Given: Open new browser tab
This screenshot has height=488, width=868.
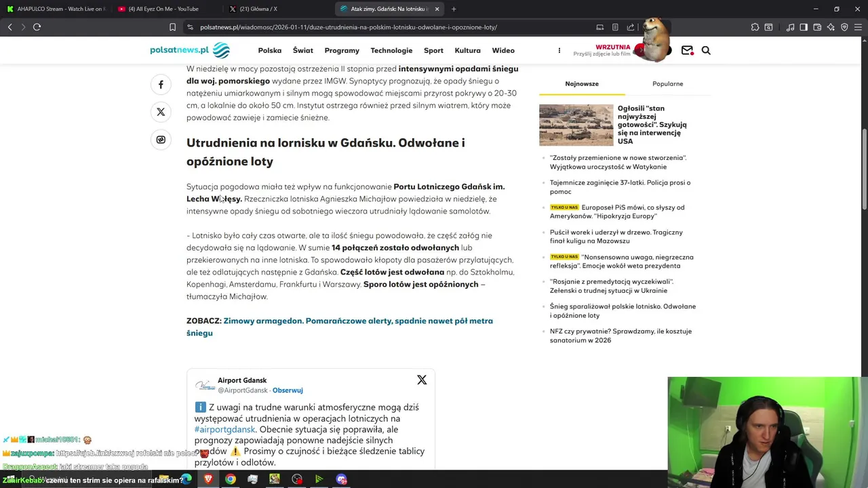Looking at the screenshot, I should click(454, 9).
